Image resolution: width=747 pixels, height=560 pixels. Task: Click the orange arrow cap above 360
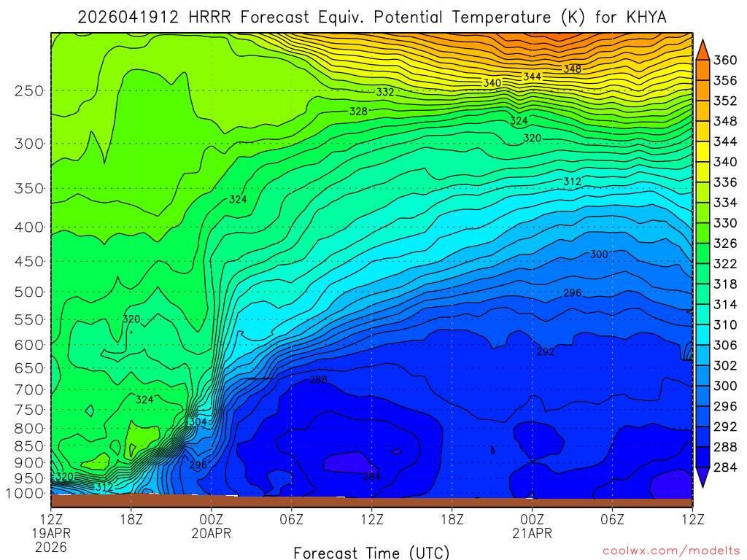pyautogui.click(x=703, y=50)
